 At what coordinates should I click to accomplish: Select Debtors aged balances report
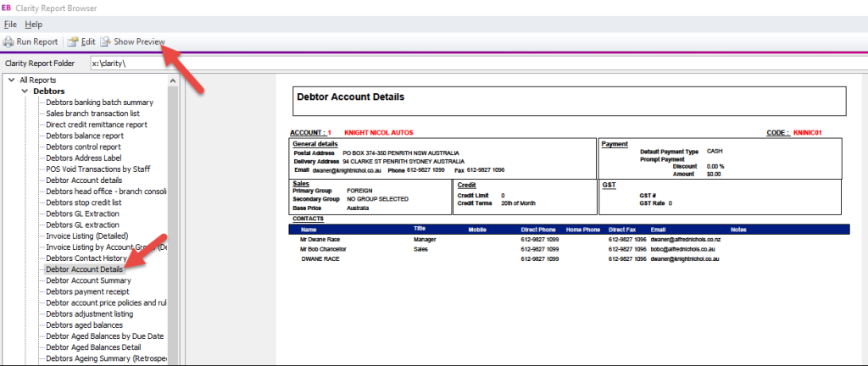[84, 324]
